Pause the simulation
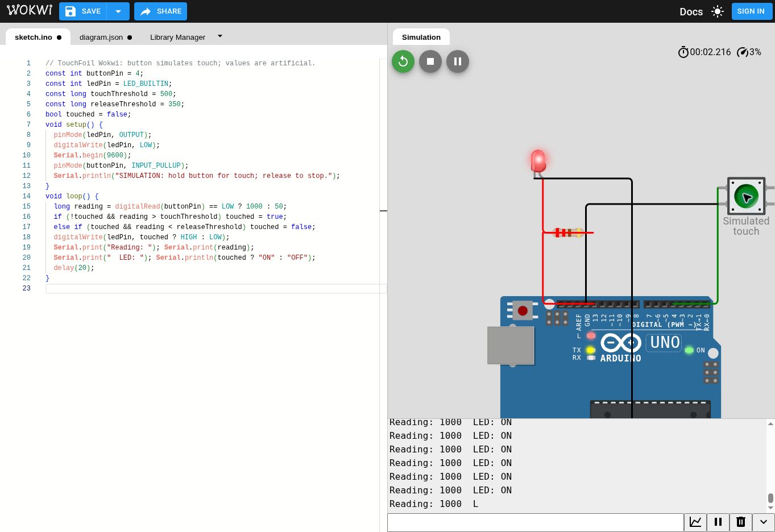775x532 pixels. [x=458, y=61]
